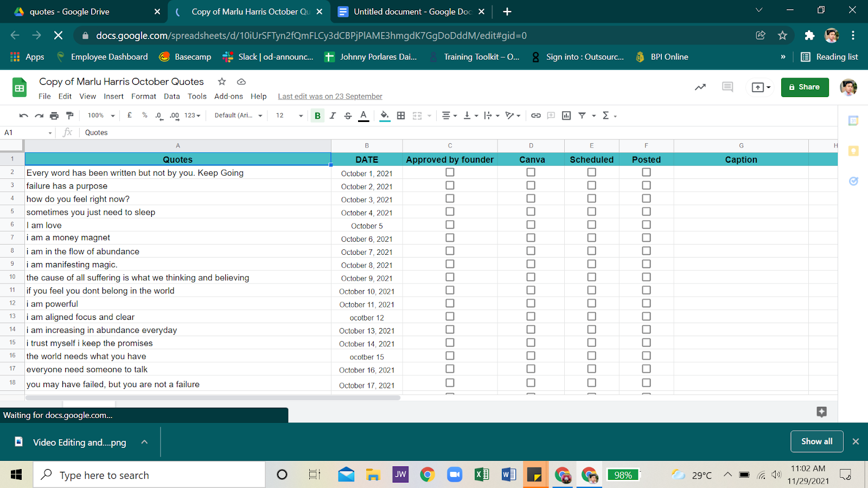Star the spreadsheet title
868x488 pixels.
[222, 81]
